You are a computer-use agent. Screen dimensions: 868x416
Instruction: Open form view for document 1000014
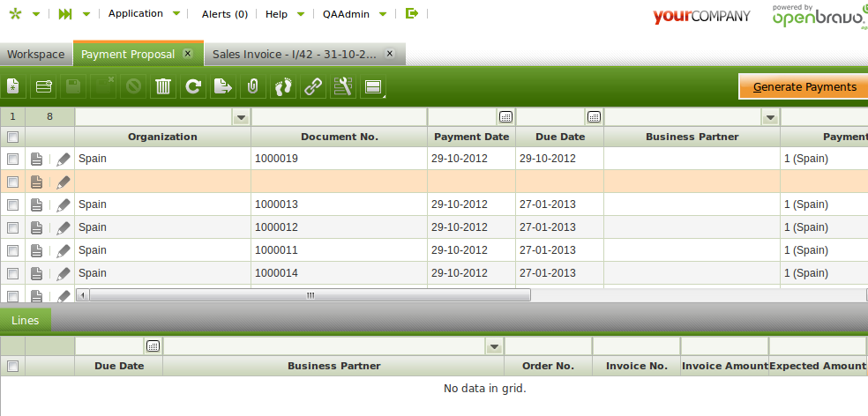pyautogui.click(x=36, y=273)
